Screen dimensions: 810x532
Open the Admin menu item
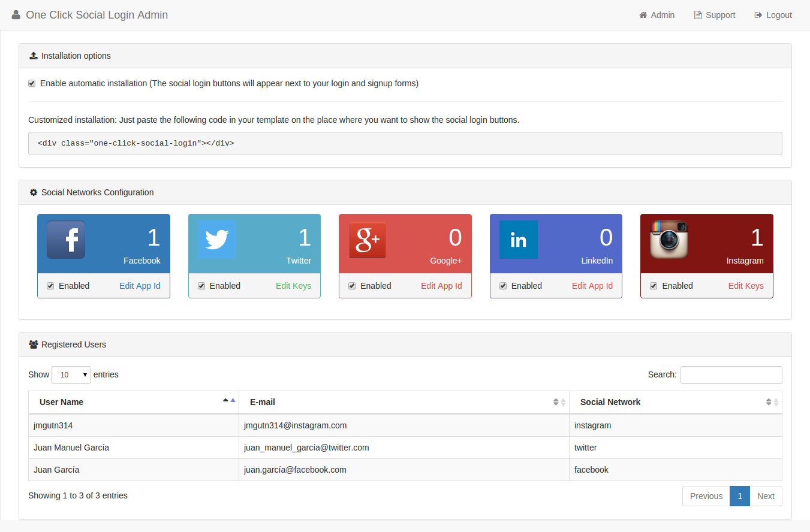[x=657, y=14]
